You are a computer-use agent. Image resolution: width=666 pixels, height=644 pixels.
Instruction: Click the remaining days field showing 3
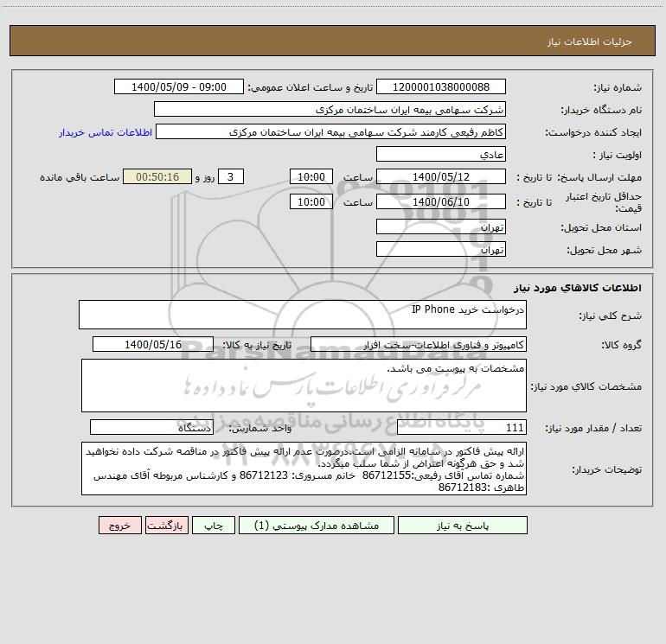click(231, 176)
